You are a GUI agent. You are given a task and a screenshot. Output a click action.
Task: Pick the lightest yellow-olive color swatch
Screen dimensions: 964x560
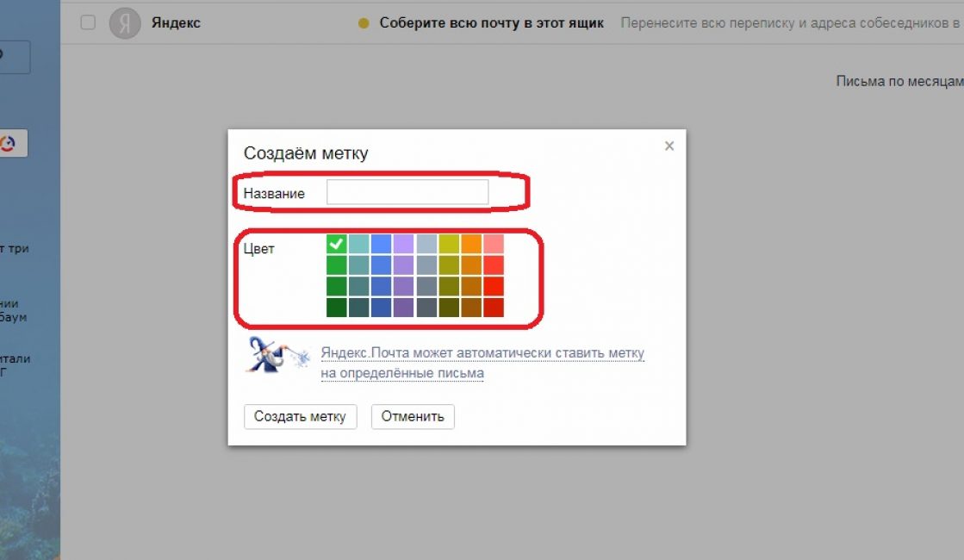point(449,244)
